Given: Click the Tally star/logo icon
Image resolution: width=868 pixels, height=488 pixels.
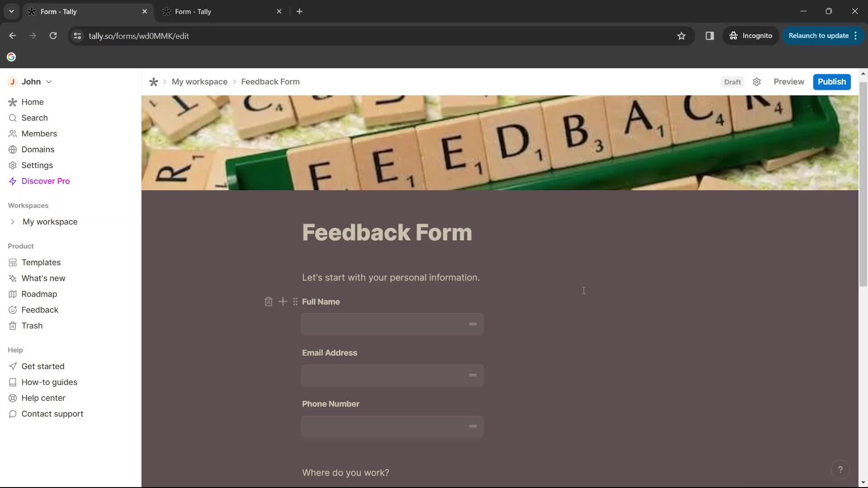Looking at the screenshot, I should 154,82.
